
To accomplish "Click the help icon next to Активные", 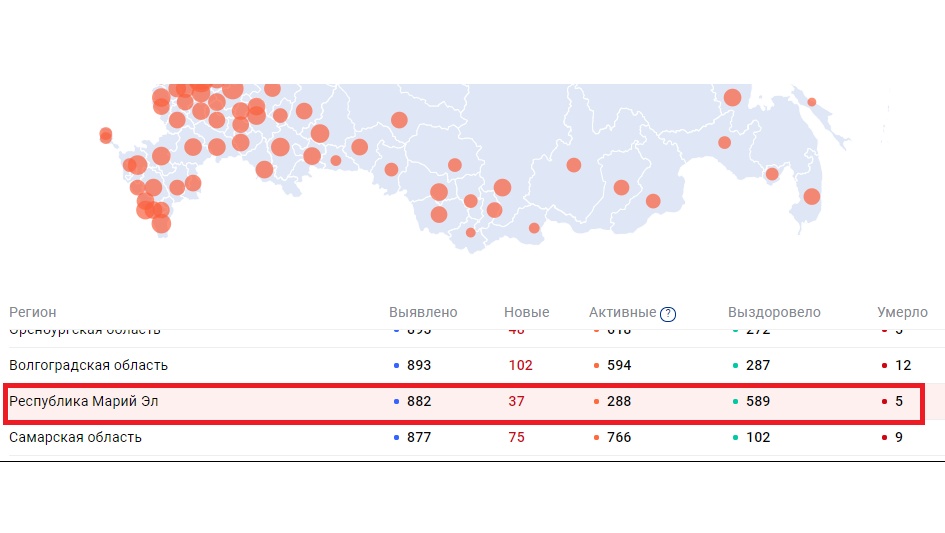I will 668,314.
